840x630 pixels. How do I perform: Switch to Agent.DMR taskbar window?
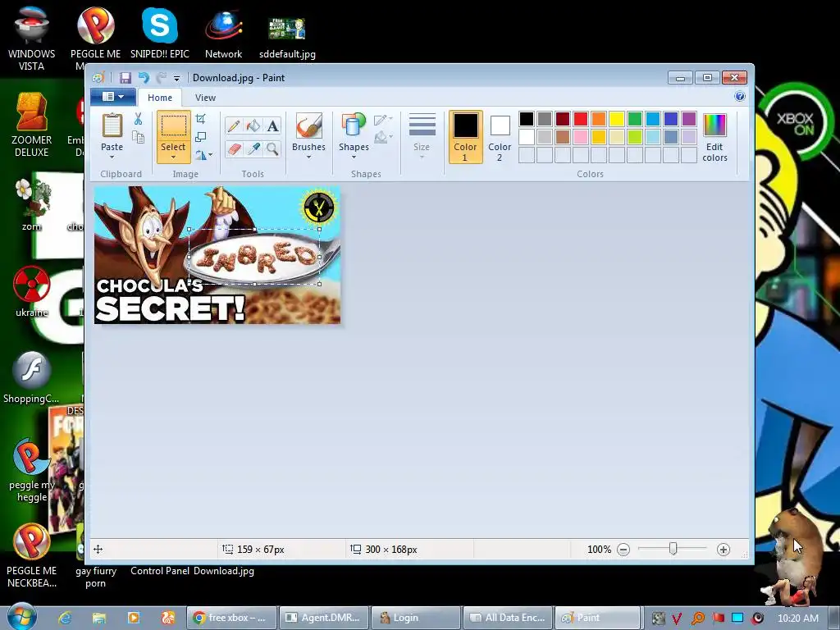click(x=324, y=618)
